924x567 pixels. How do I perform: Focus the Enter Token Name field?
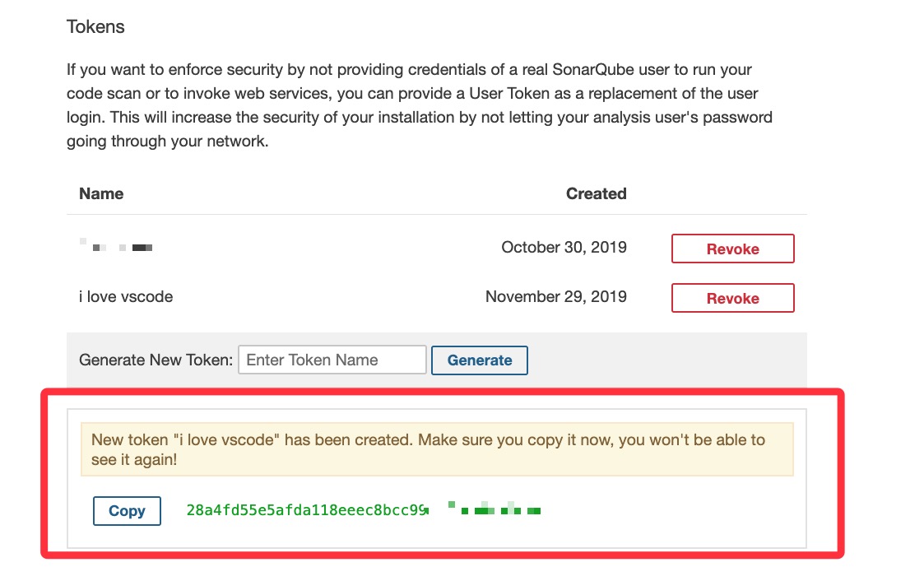332,360
